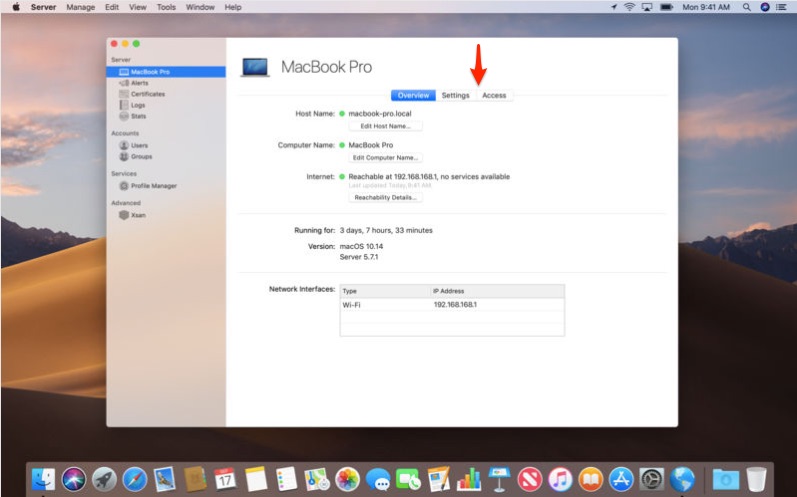The height and width of the screenshot is (497, 797).
Task: Open News from the Dock
Action: (530, 479)
